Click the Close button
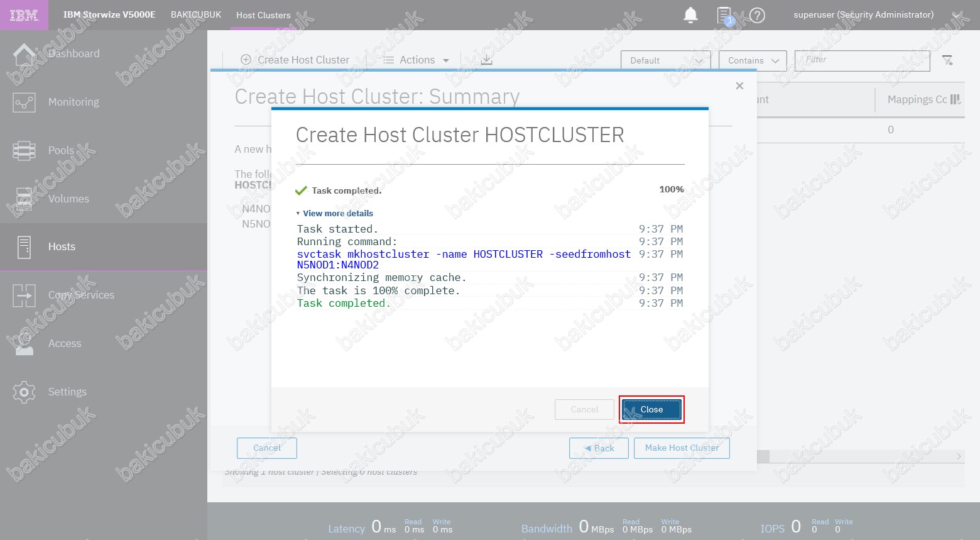The width and height of the screenshot is (980, 540). [x=651, y=409]
